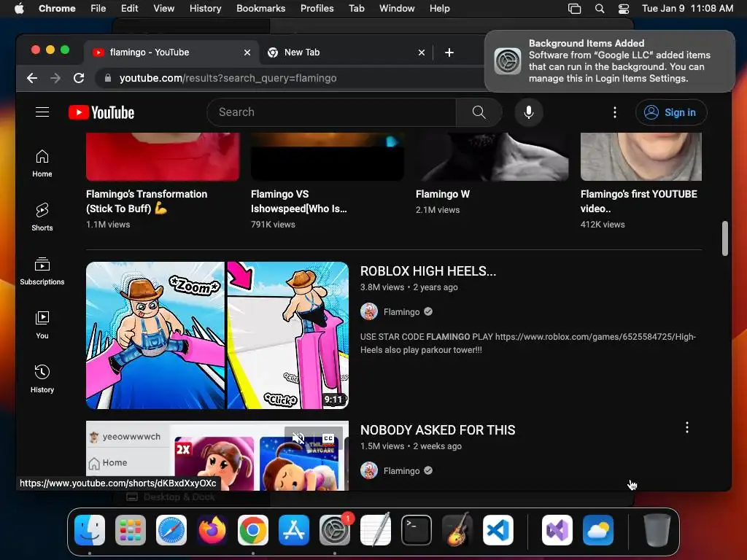Click the YouTube logo

tap(101, 112)
